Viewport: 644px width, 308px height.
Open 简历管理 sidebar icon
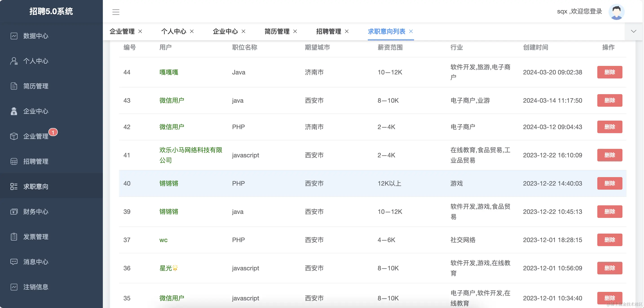(x=14, y=86)
